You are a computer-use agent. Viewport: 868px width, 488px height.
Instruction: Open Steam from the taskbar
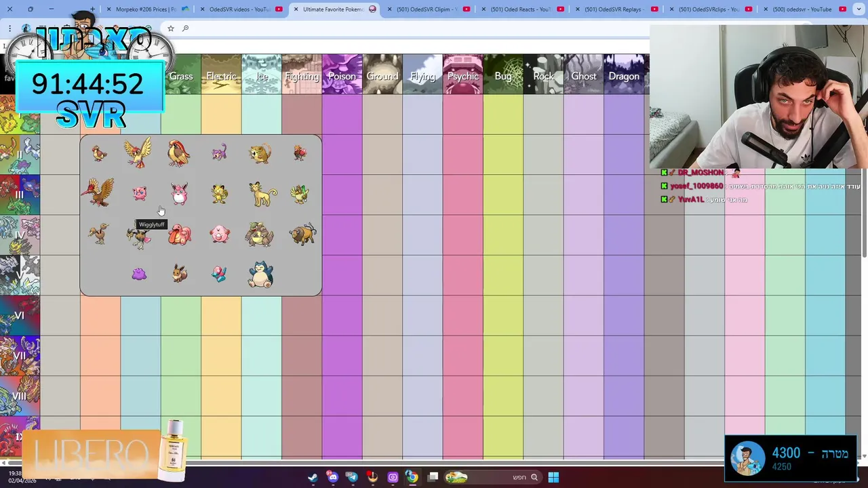coord(313,477)
